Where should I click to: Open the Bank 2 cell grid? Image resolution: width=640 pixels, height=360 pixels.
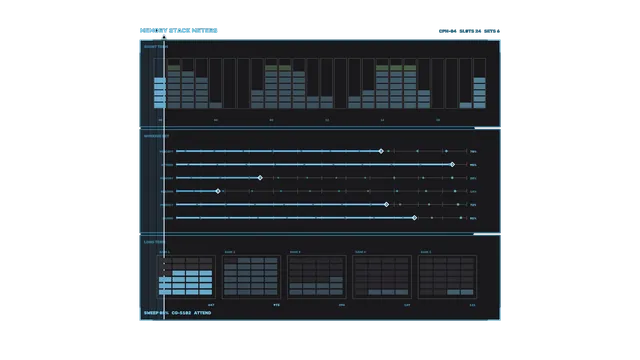[x=251, y=277]
